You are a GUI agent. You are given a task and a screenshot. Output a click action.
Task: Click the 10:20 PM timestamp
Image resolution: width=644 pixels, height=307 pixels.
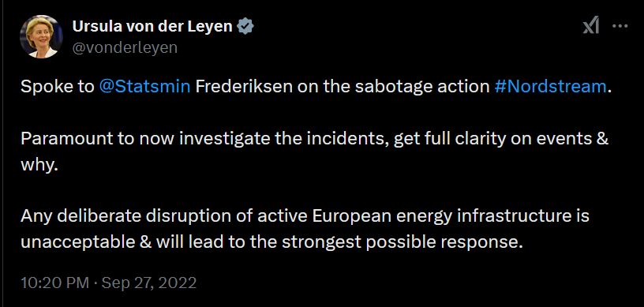[x=54, y=283]
